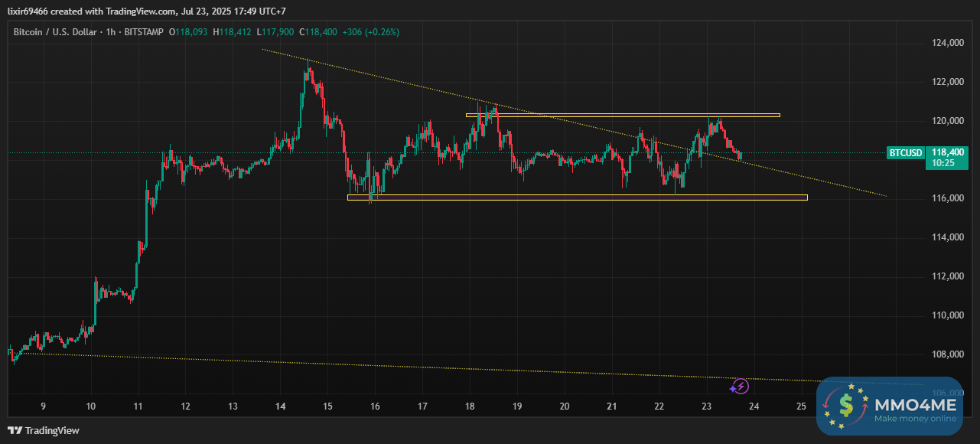Click the 124,000 price axis label
Viewport: 980px width, 444px height.
948,43
